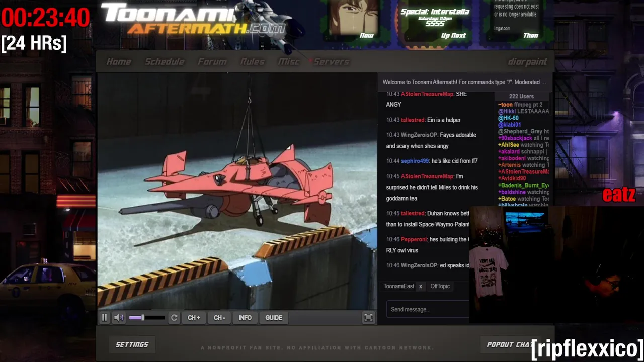Open SETTINGS at the bottom left

tap(132, 344)
